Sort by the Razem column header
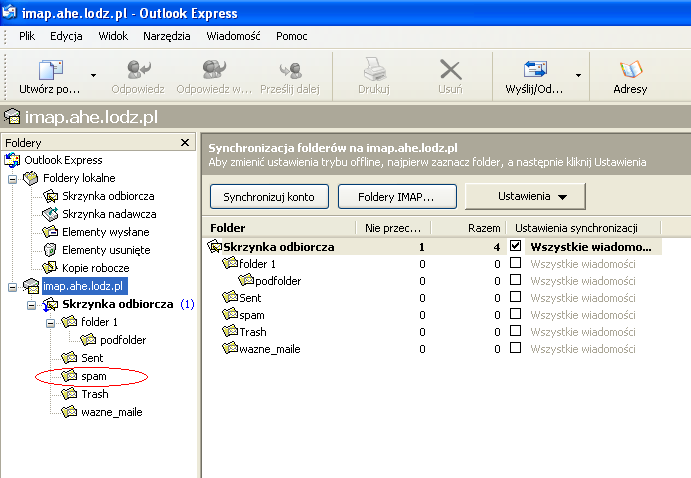The width and height of the screenshot is (691, 478). (x=468, y=228)
